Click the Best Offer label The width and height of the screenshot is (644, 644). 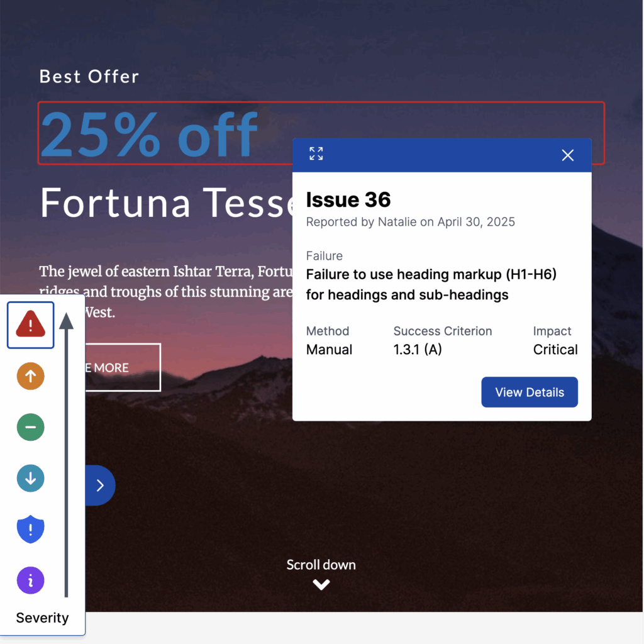pyautogui.click(x=89, y=76)
